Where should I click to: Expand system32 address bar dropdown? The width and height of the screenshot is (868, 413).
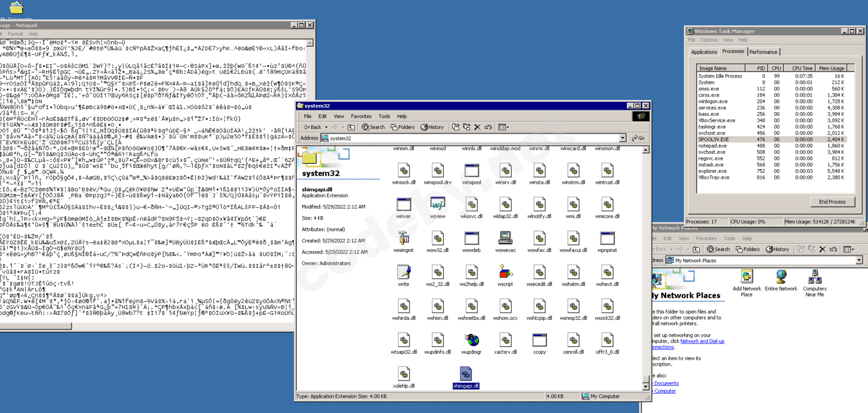coord(623,138)
